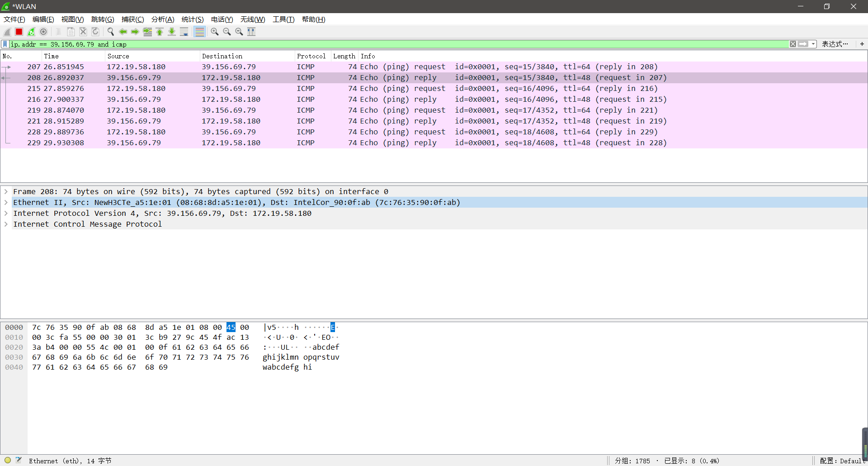Click the display filter bookmark icon
The width and height of the screenshot is (868, 466).
coord(5,44)
